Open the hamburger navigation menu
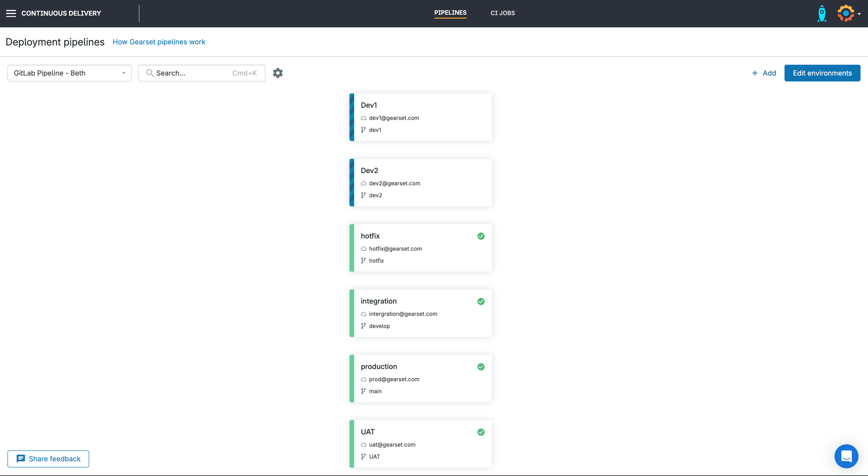Viewport: 868px width, 476px height. 11,13
